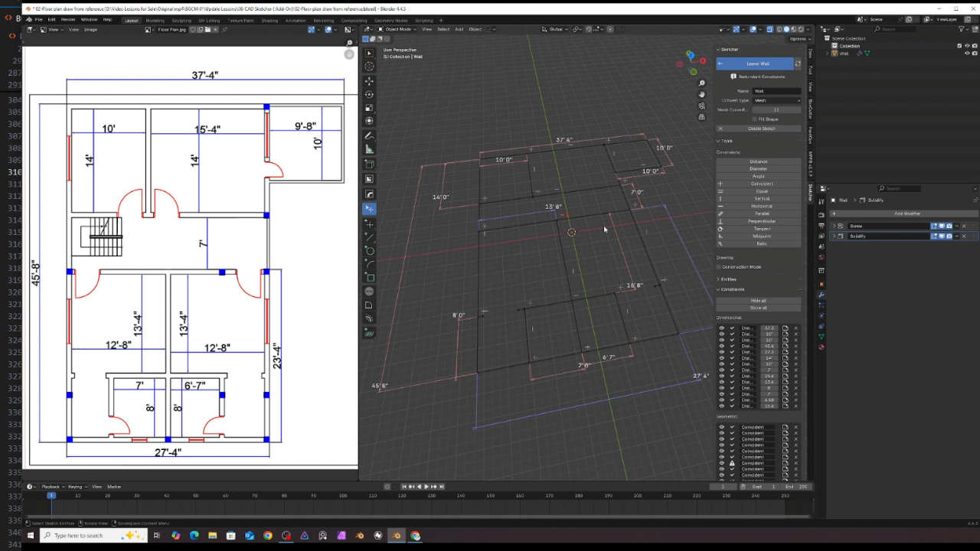Open the Convert Type Mesh dropdown
The height and width of the screenshot is (551, 980).
[x=776, y=100]
